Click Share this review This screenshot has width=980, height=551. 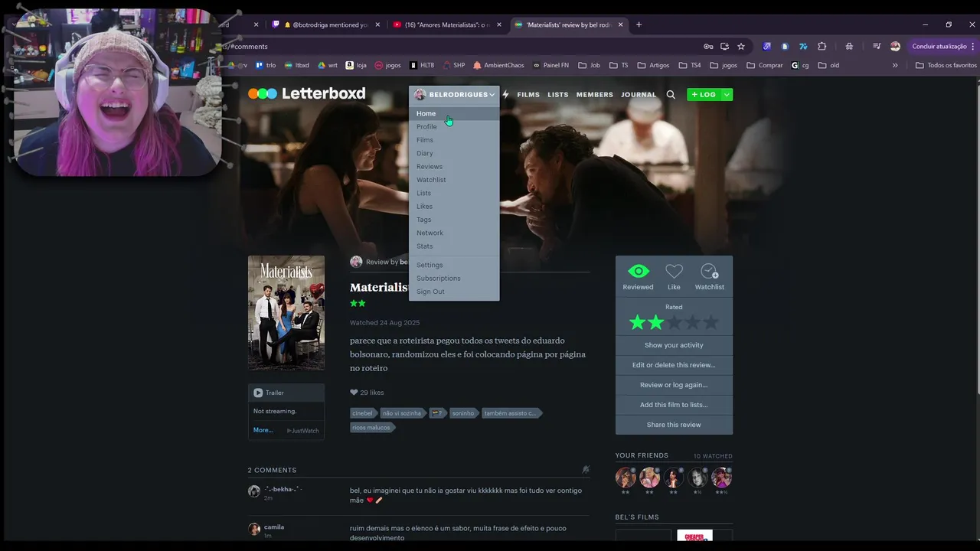[674, 425]
